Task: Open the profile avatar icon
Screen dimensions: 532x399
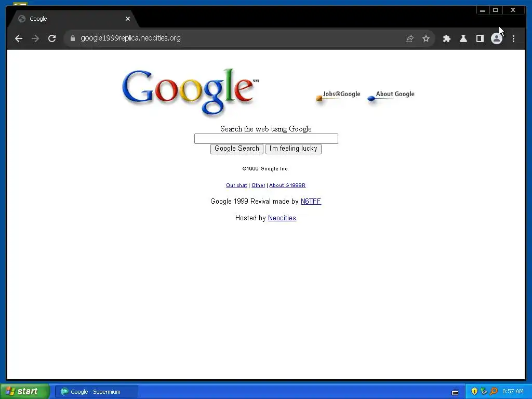Action: 496,38
